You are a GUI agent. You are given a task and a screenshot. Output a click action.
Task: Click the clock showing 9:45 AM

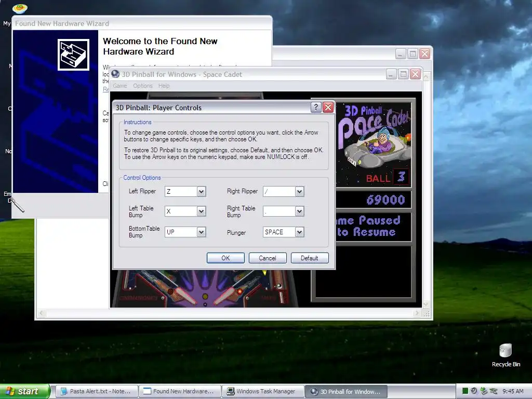click(x=513, y=391)
